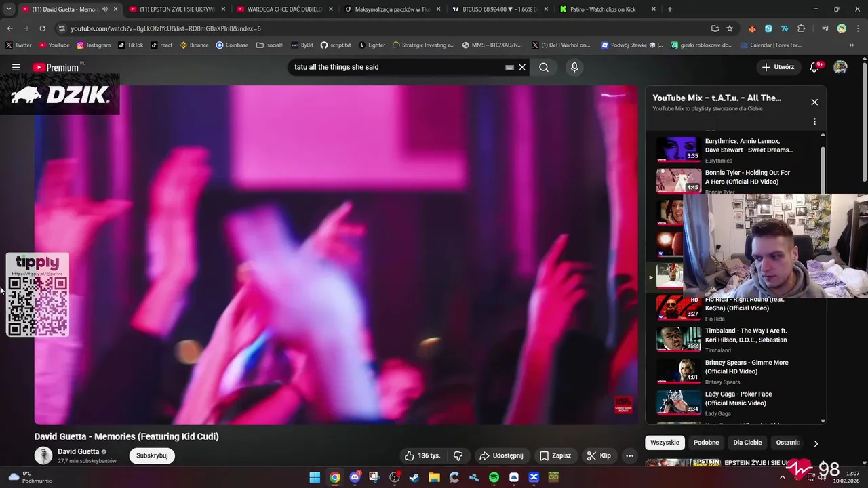Go to YouTube Premium home logo

(56, 67)
